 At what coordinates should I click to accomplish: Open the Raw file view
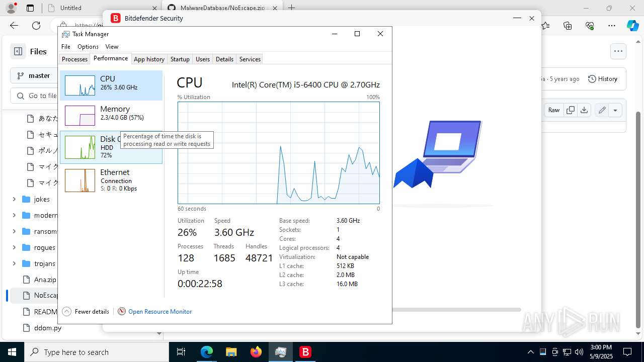click(554, 110)
